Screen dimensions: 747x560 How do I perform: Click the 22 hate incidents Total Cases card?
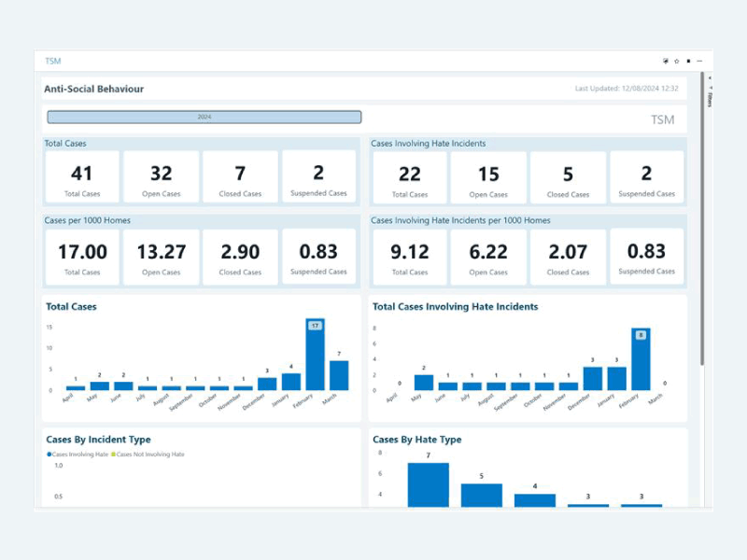pos(410,177)
